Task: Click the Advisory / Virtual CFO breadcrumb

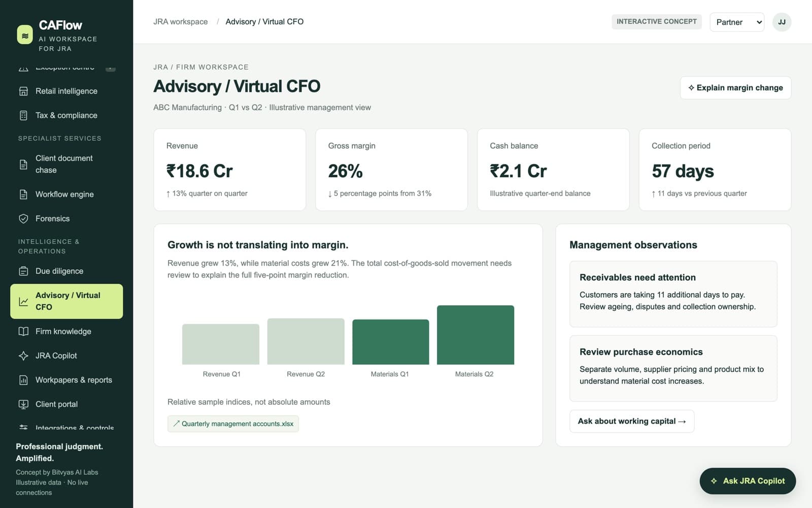Action: coord(264,22)
